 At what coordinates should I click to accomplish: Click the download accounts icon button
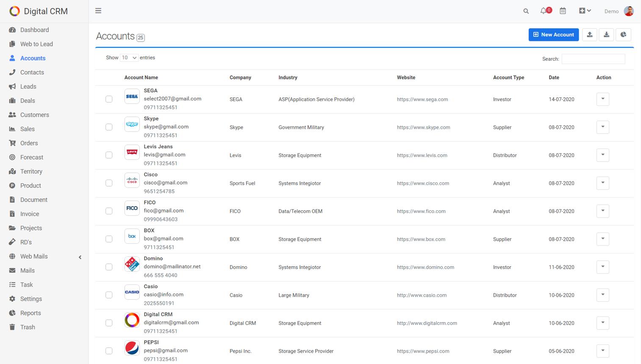point(607,35)
